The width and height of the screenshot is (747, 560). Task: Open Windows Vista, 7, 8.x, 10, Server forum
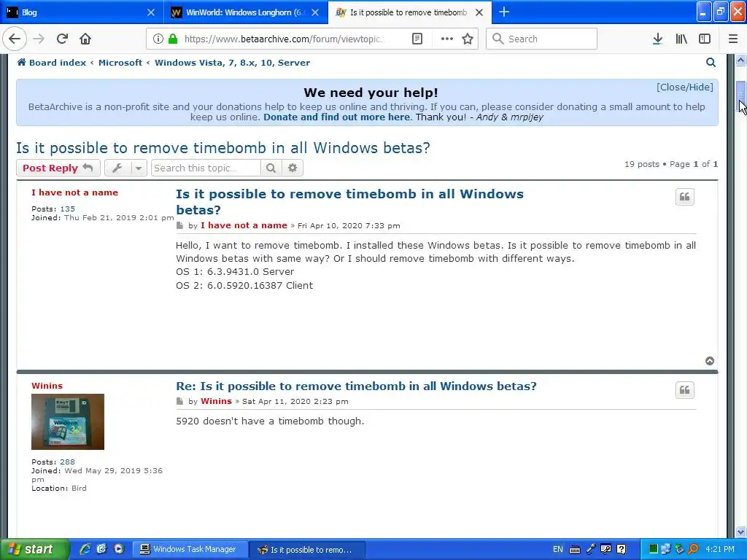(x=232, y=63)
